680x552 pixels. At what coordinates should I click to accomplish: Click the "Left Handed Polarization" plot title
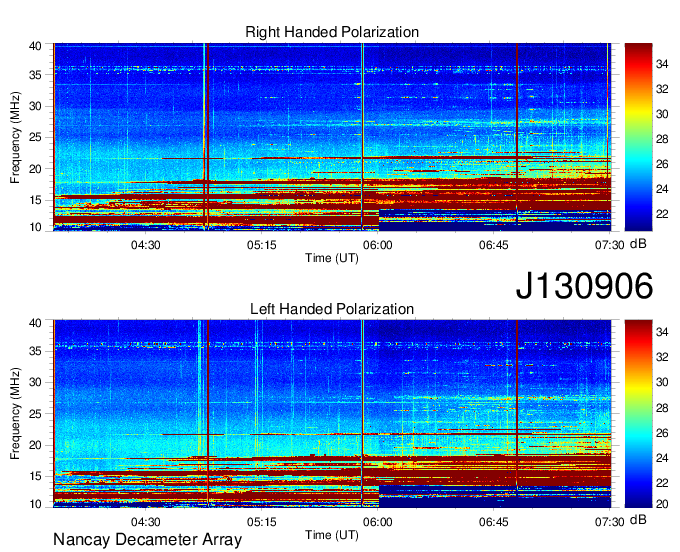click(x=332, y=309)
